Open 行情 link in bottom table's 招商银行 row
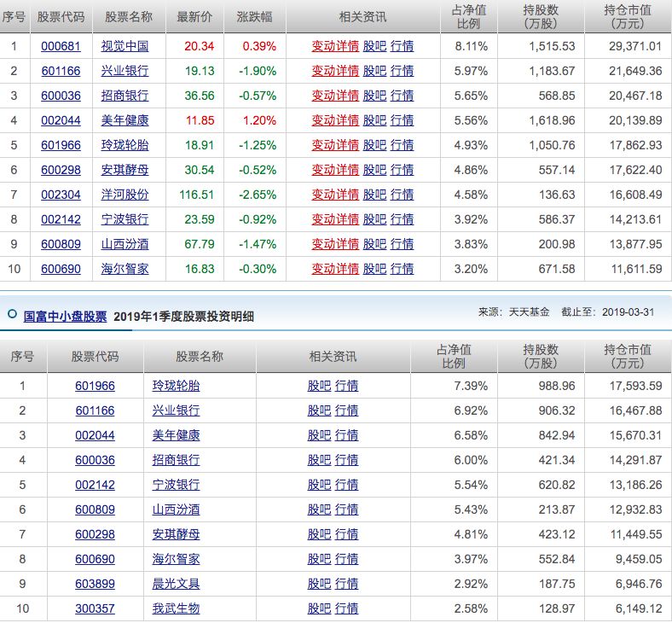This screenshot has width=672, height=623. (x=346, y=460)
